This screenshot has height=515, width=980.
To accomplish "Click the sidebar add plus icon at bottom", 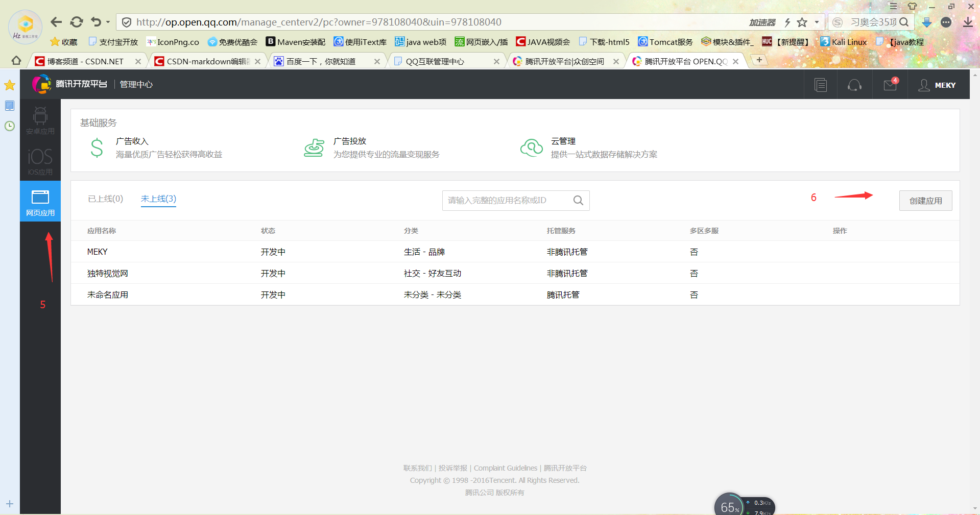I will pos(10,504).
